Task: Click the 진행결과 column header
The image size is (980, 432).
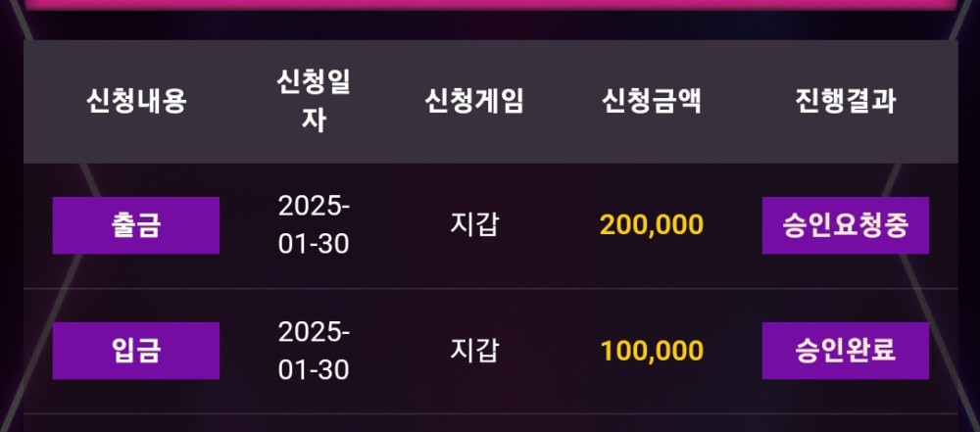Action: 845,101
